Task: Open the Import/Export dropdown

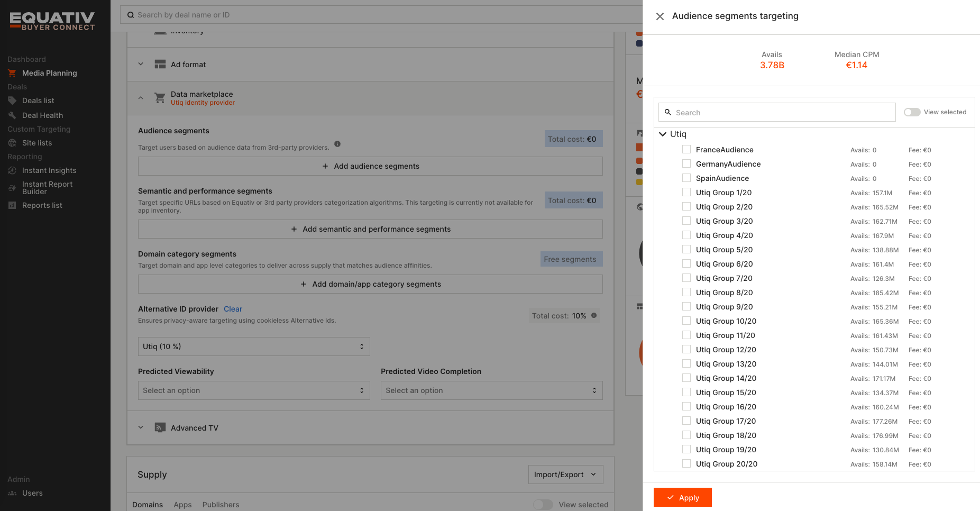Action: point(565,474)
